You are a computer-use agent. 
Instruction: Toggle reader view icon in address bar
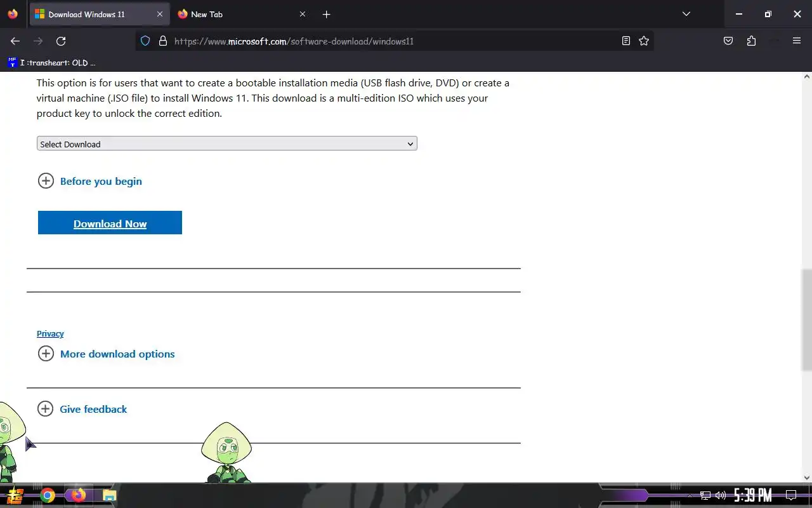click(626, 41)
